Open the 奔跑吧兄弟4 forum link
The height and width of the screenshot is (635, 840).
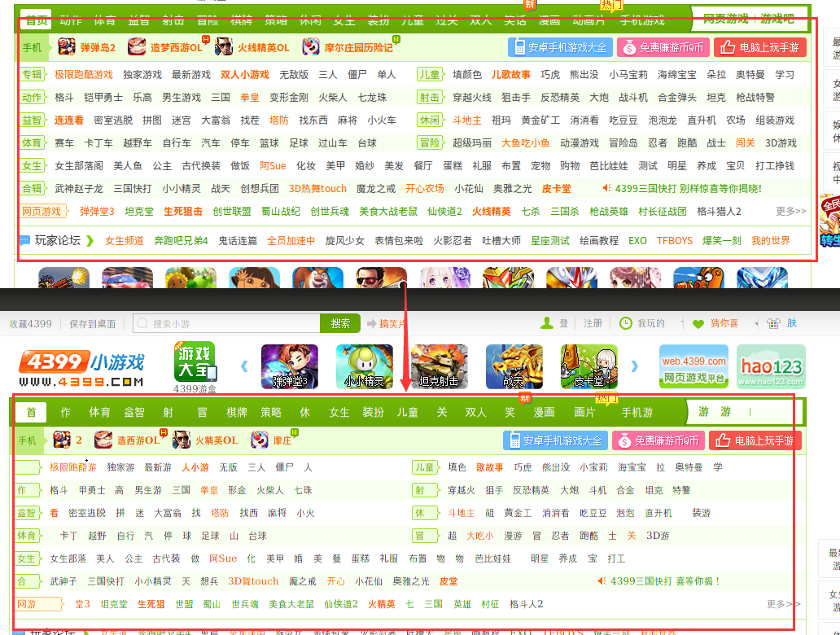point(181,241)
